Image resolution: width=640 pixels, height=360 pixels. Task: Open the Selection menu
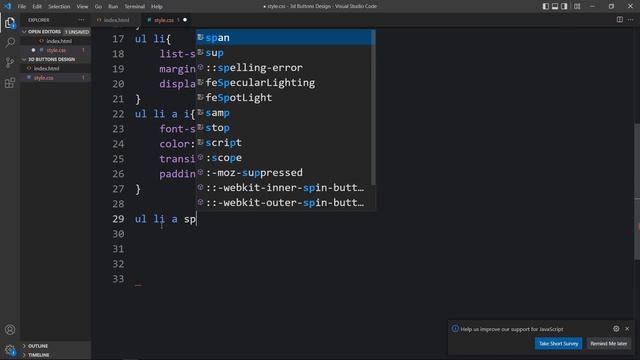click(x=59, y=7)
